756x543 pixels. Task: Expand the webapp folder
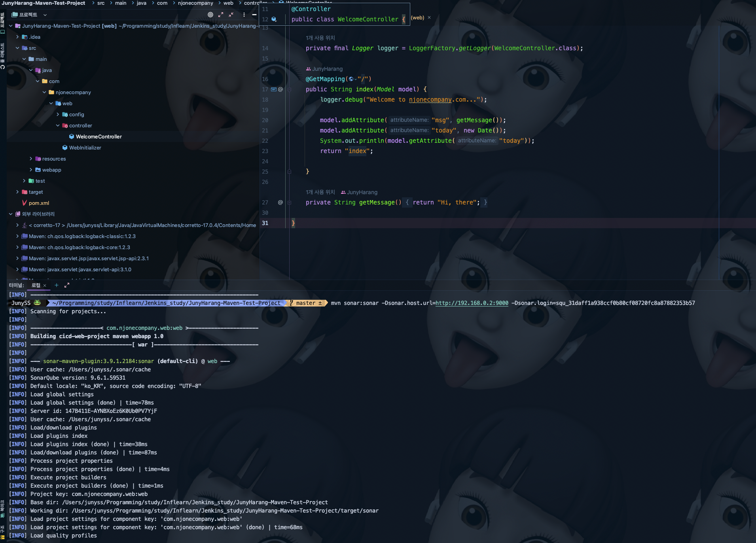tap(31, 170)
